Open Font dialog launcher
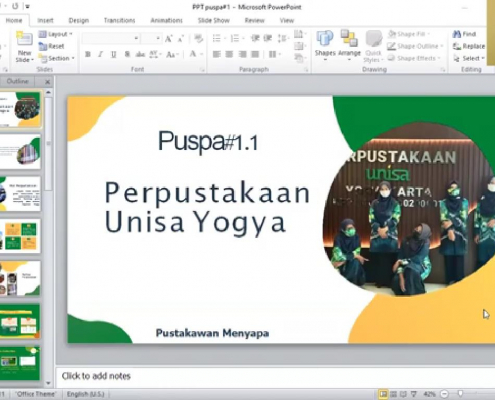The height and width of the screenshot is (400, 495). pyautogui.click(x=202, y=70)
